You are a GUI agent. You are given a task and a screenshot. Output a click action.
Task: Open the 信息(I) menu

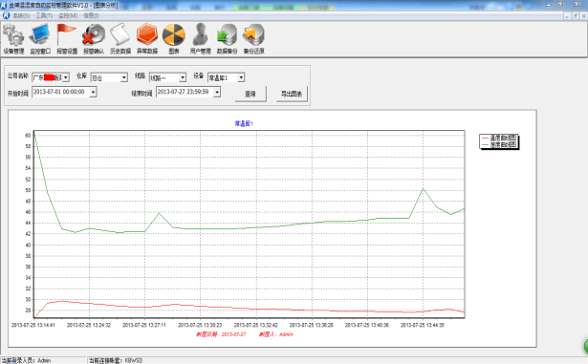pos(91,15)
